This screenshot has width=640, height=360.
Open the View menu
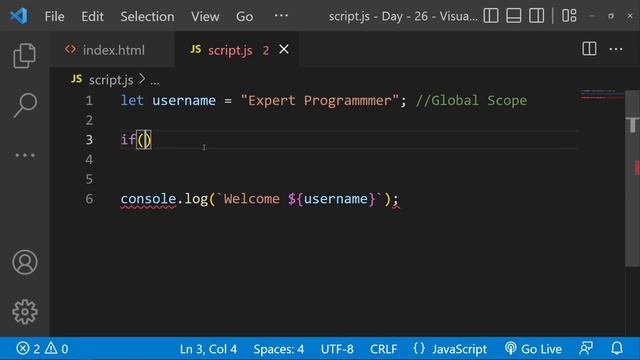(x=205, y=16)
